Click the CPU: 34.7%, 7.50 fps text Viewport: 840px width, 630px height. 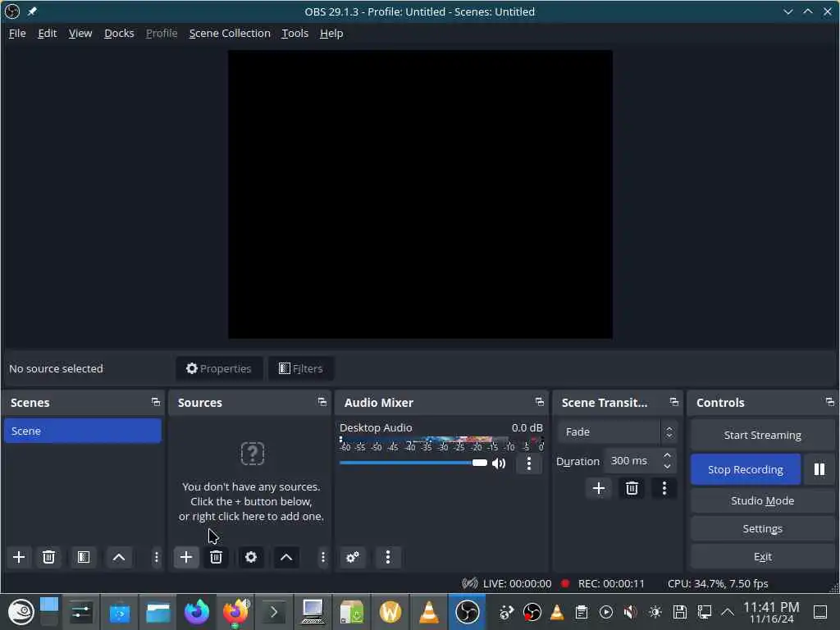click(x=717, y=583)
